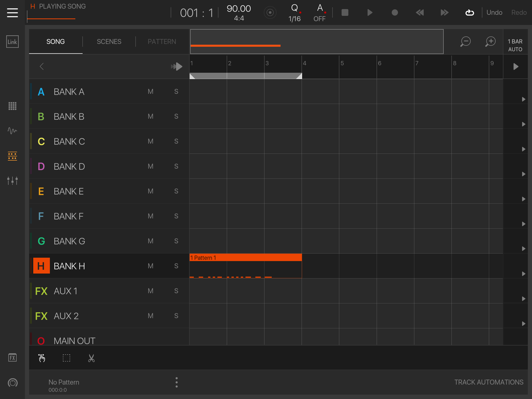
Task: Switch to the SCENES tab
Action: (109, 42)
